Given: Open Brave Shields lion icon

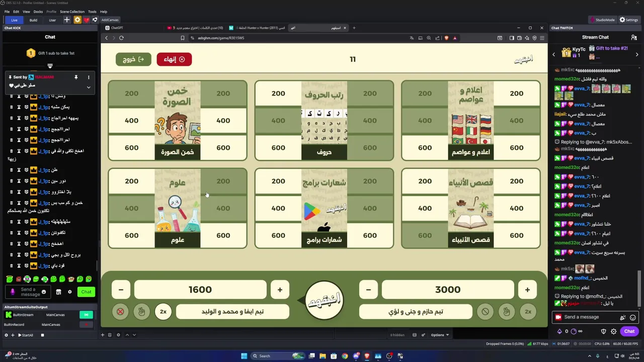Looking at the screenshot, I should point(446,38).
